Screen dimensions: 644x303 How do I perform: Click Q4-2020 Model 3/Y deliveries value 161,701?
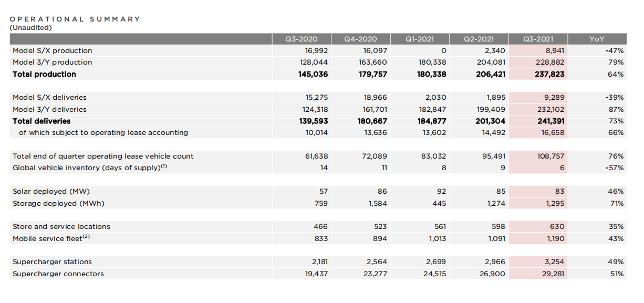click(373, 109)
